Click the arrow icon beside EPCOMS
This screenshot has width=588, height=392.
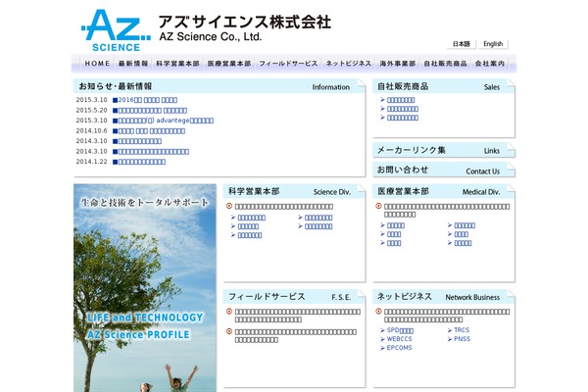pos(382,348)
